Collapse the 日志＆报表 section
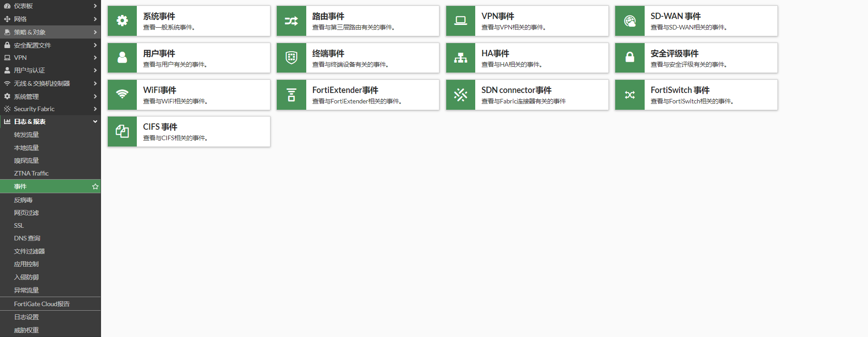Image resolution: width=868 pixels, height=337 pixels. 50,122
